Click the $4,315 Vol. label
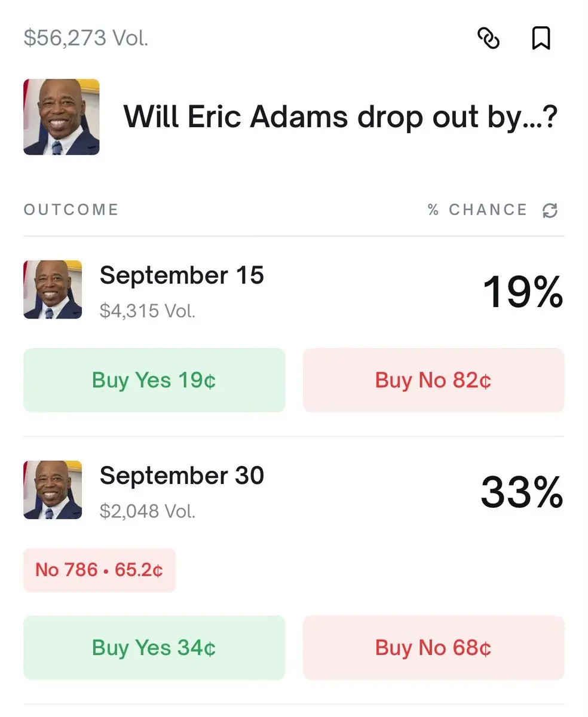588x717 pixels. pos(148,311)
